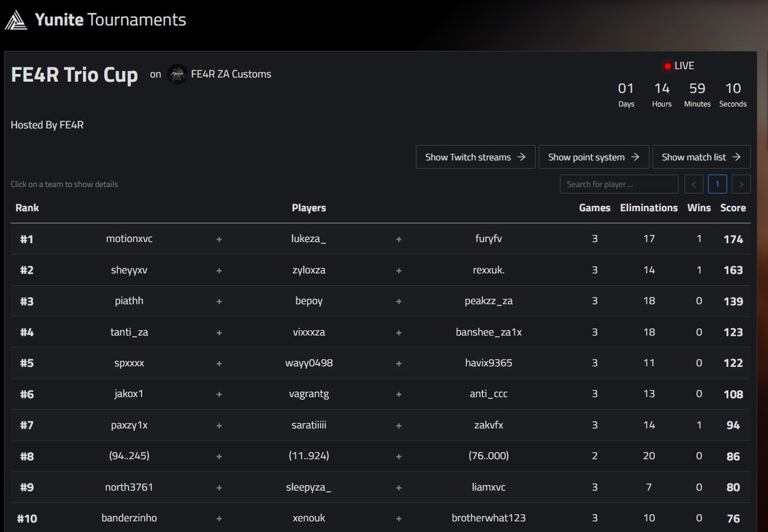The image size is (768, 532).
Task: Go to previous page with left chevron
Action: tap(694, 184)
